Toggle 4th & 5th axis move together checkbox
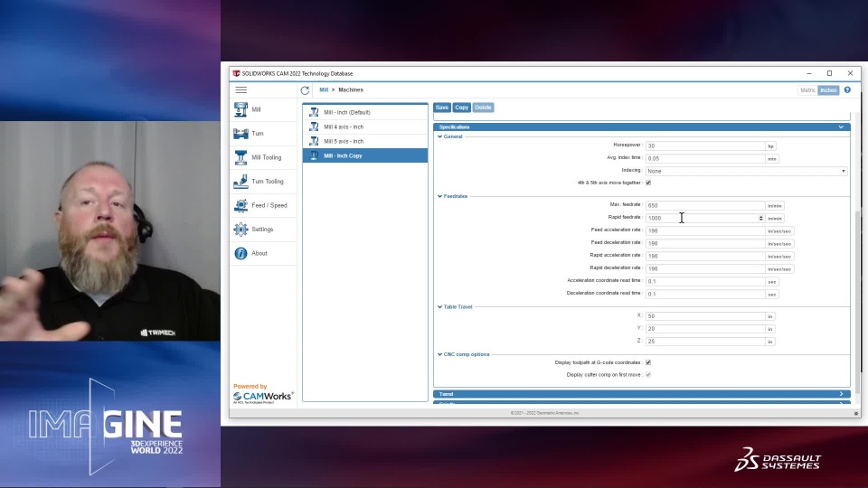This screenshot has width=868, height=488. tap(648, 183)
